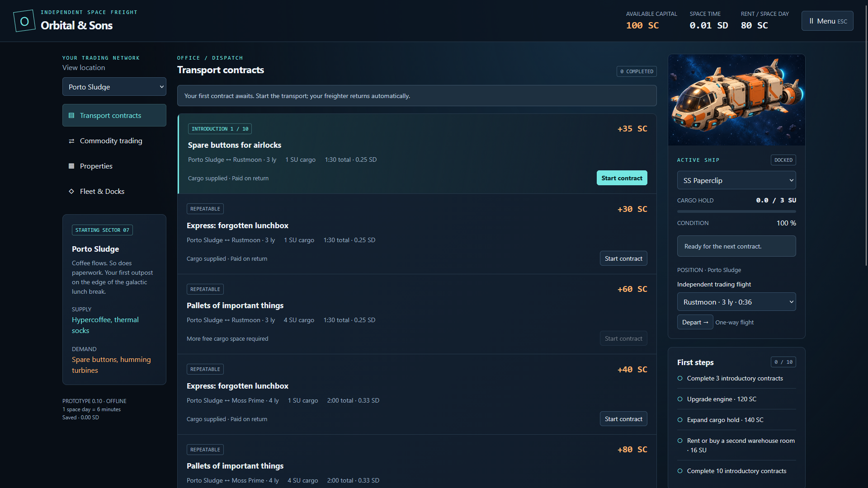The image size is (868, 488).
Task: Start the +30 SC forgotten lunchbox contract
Action: pyautogui.click(x=623, y=258)
